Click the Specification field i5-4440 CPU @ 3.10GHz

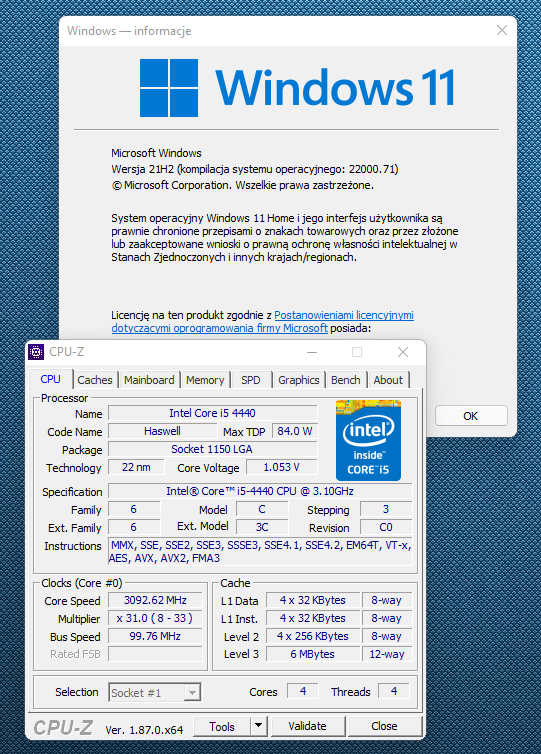coord(260,491)
